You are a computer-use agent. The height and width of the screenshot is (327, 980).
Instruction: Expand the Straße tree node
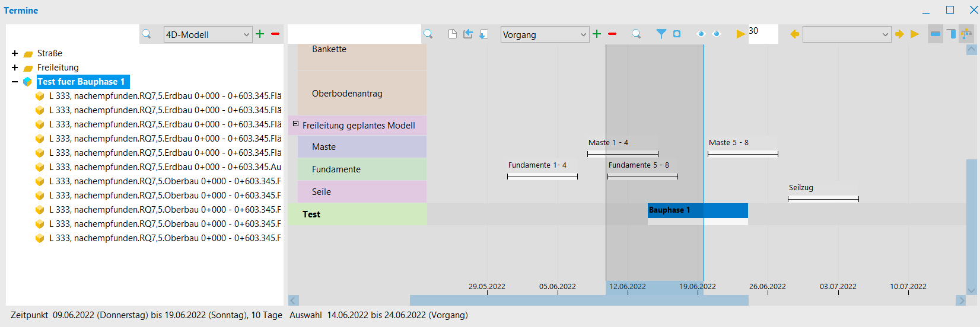[x=15, y=53]
